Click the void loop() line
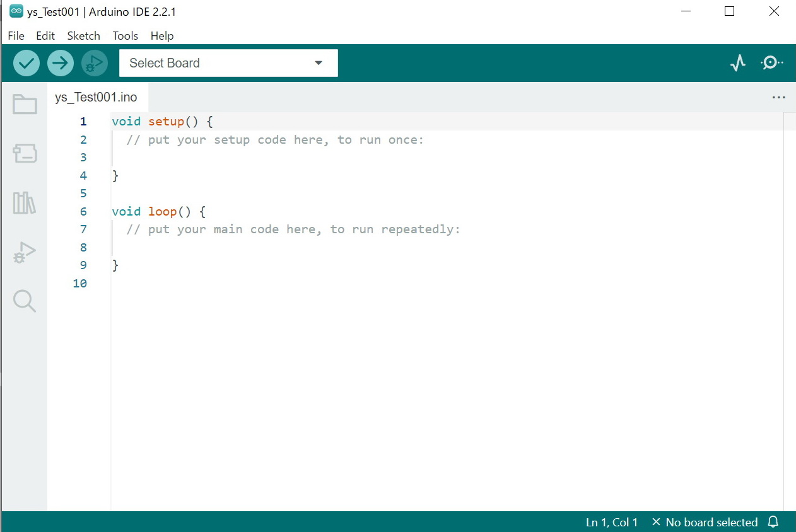The height and width of the screenshot is (532, 796). (x=159, y=211)
